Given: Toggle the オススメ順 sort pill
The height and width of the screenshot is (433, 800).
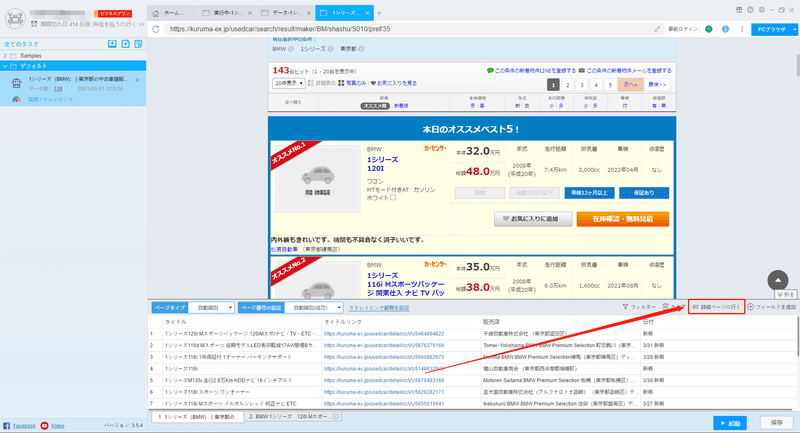Looking at the screenshot, I should pyautogui.click(x=376, y=106).
